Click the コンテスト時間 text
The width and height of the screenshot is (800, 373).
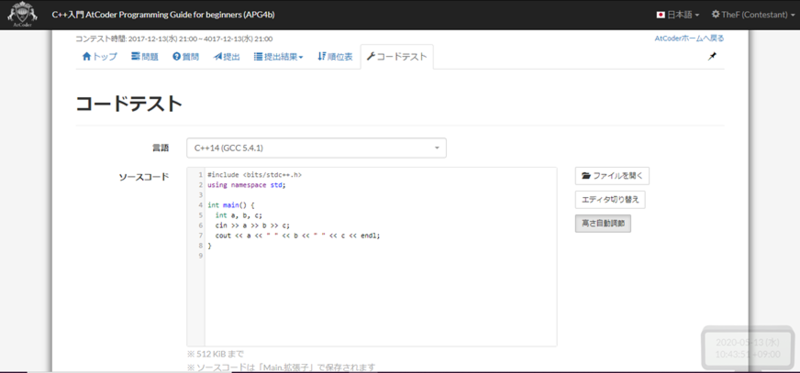click(174, 39)
